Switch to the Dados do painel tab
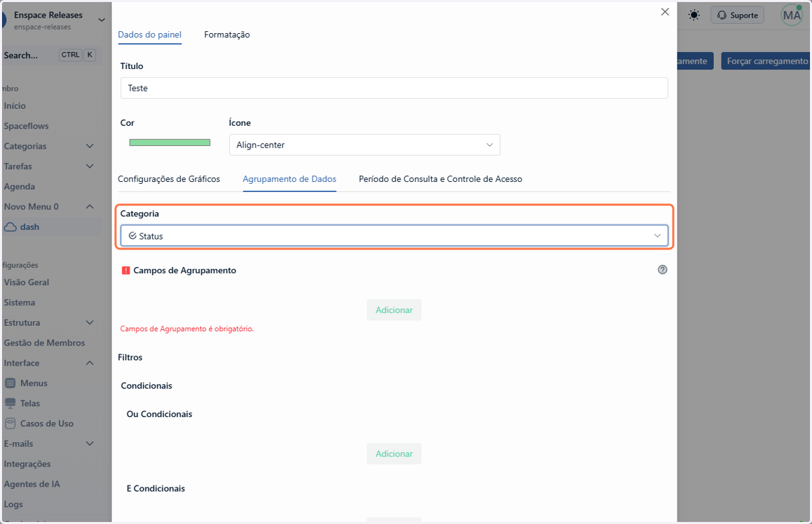Viewport: 812px width, 524px height. pyautogui.click(x=150, y=34)
